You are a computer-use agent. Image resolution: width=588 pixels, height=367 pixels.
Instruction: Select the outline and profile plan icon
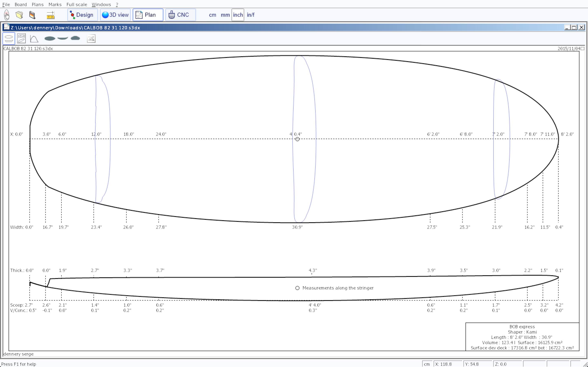point(9,39)
